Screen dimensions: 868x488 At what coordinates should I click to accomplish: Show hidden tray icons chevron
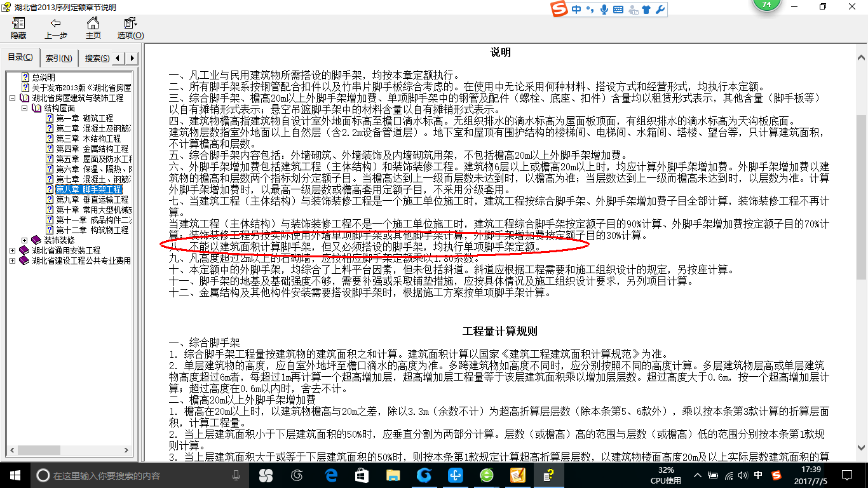tap(698, 475)
